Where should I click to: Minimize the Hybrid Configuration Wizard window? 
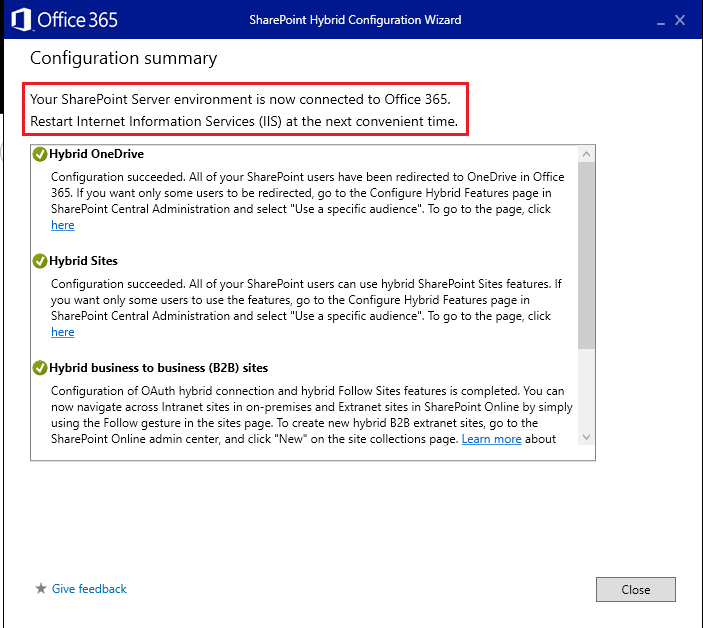tap(661, 21)
